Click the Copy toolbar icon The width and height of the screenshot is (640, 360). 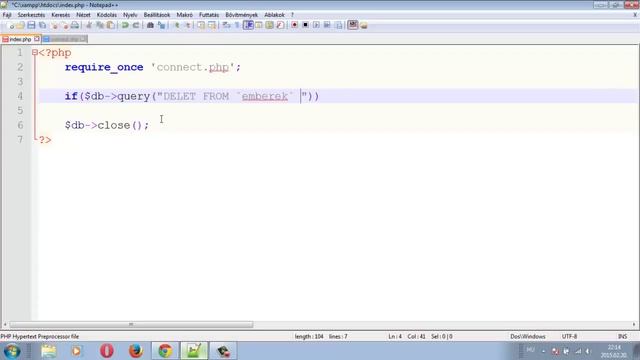point(100,25)
